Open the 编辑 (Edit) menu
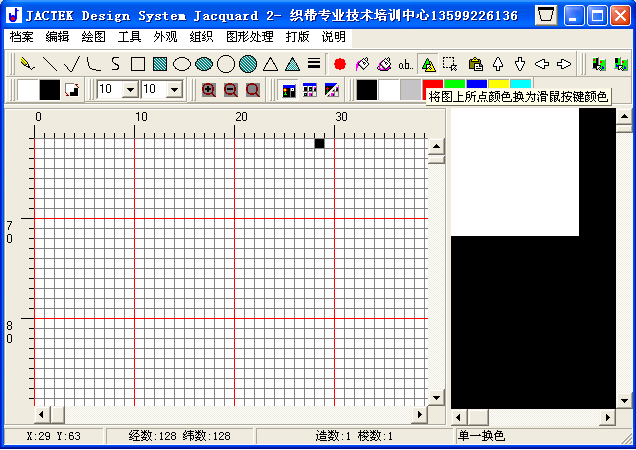The height and width of the screenshot is (450, 636). pos(57,37)
